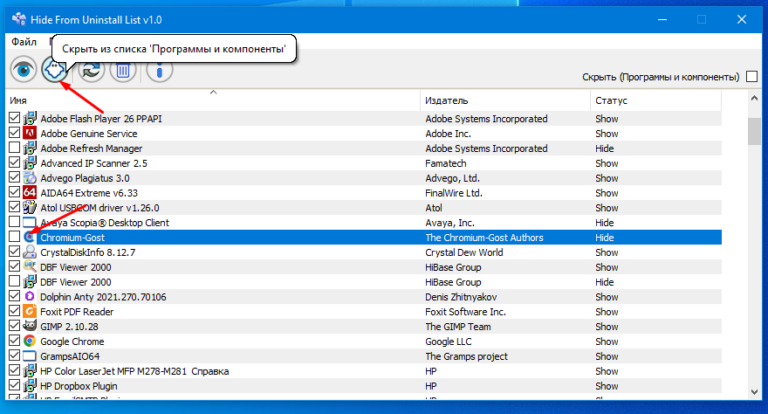
Task: Check the Chromium-Gost checkbox
Action: point(14,237)
